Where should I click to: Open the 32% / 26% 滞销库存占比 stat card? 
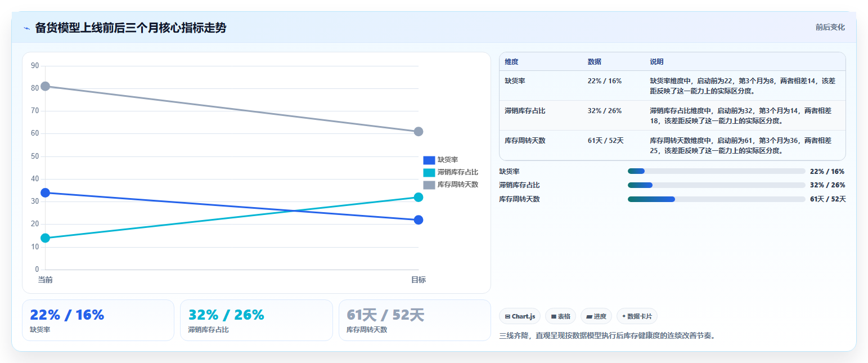pos(257,320)
